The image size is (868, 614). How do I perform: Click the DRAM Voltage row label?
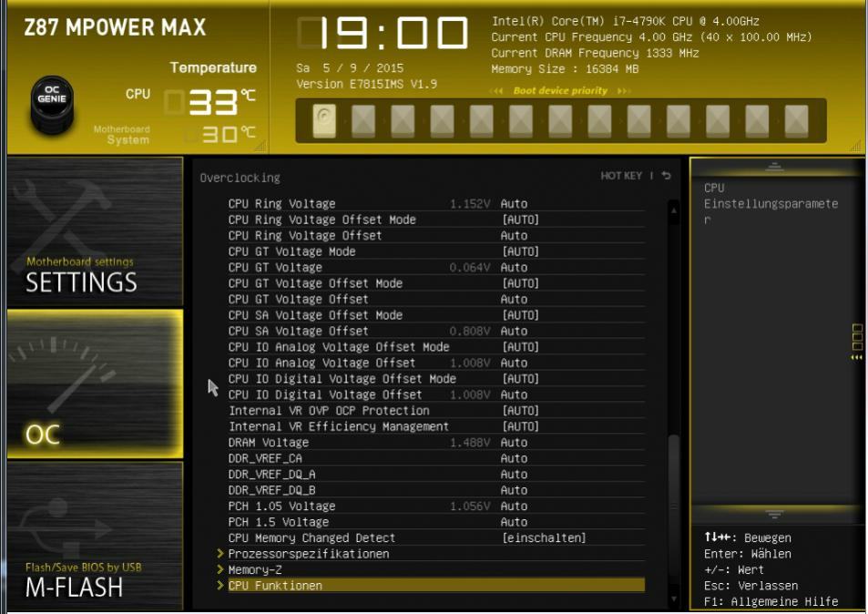(x=269, y=443)
